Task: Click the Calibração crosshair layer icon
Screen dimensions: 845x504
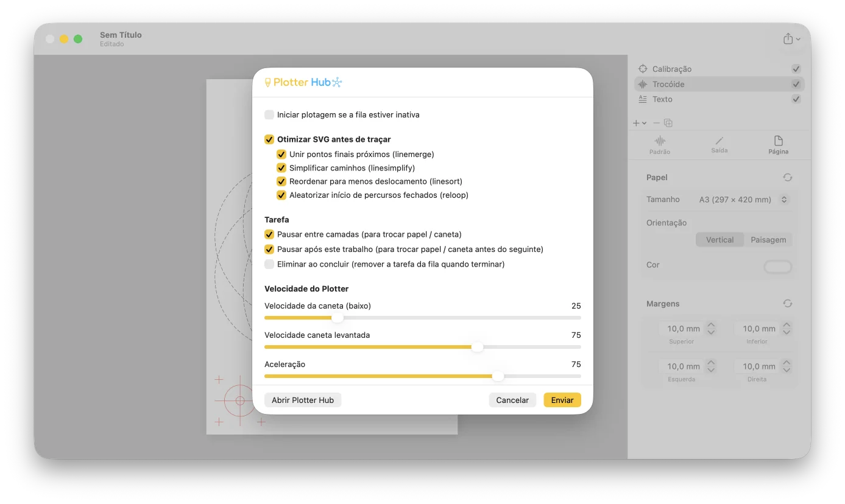Action: click(642, 69)
